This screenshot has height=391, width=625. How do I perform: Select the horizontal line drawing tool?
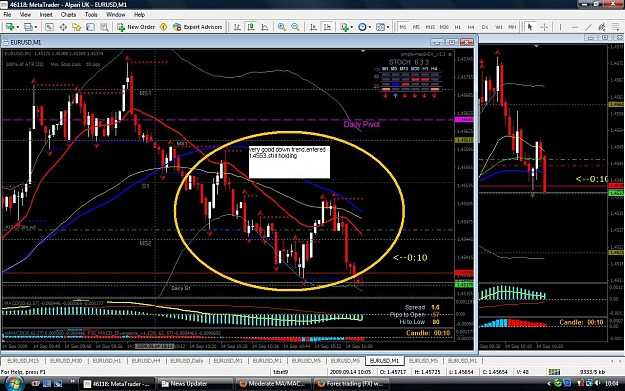click(574, 27)
